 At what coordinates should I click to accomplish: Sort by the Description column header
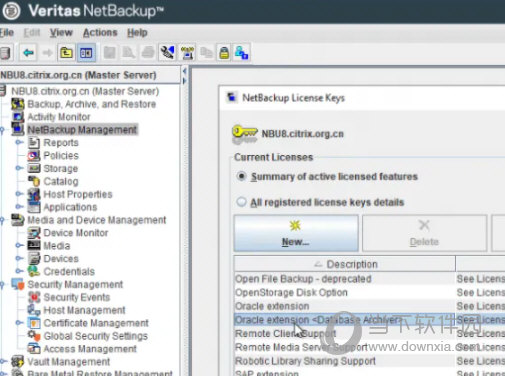click(345, 264)
